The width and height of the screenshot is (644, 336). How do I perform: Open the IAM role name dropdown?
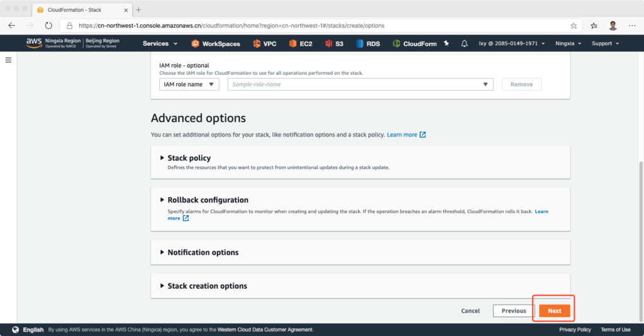189,84
